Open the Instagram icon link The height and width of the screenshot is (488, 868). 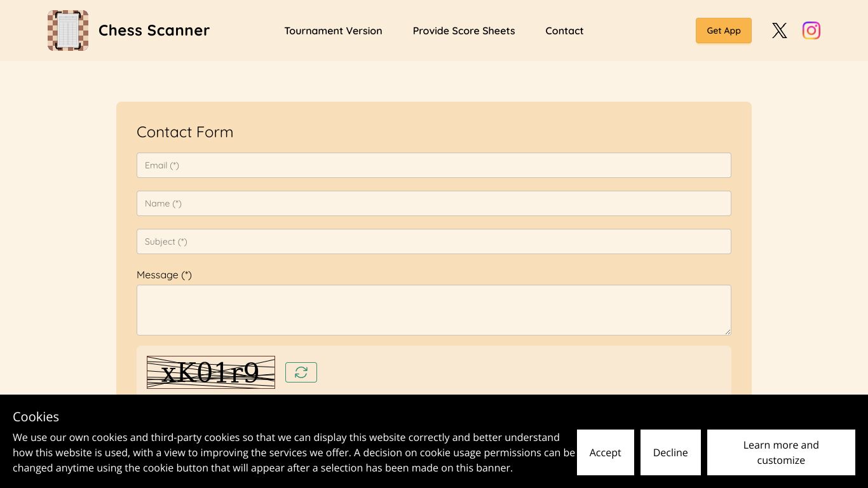pos(811,30)
